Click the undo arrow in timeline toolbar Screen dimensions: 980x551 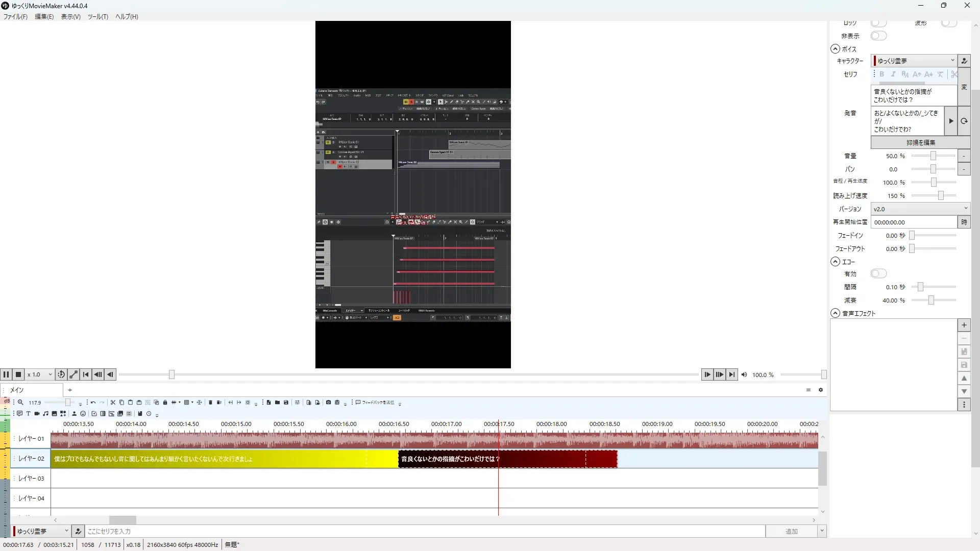coord(93,403)
